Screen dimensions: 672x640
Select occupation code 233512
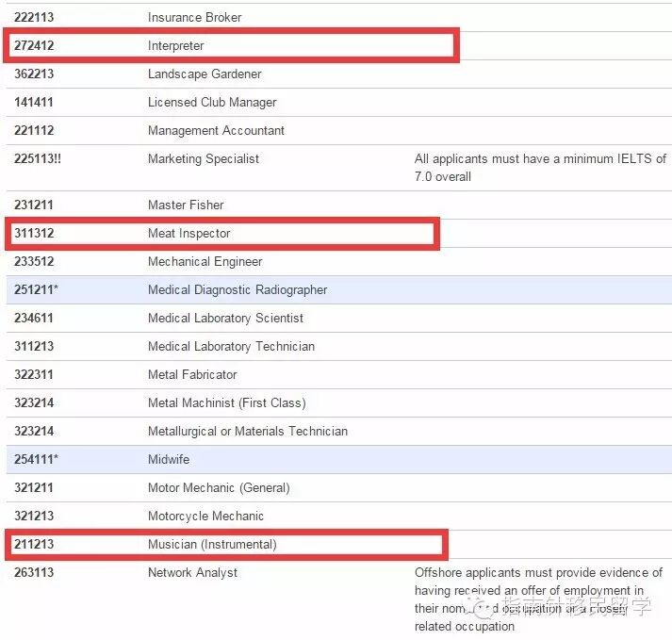coord(34,261)
